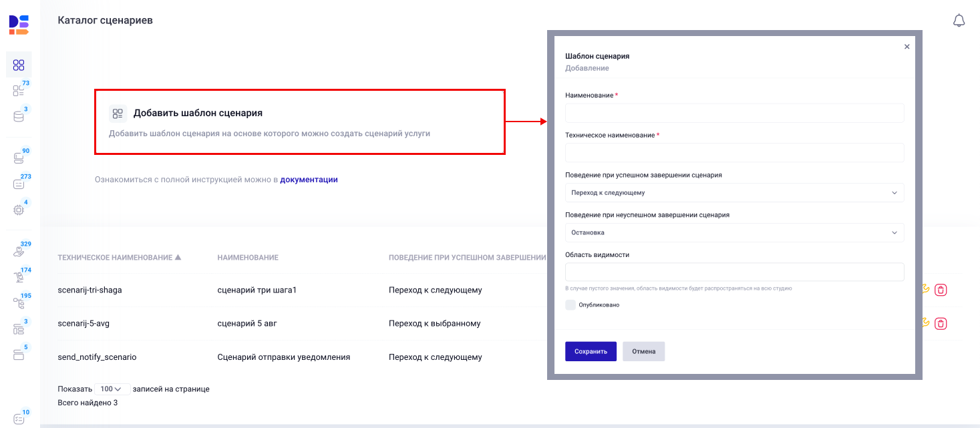Click the DS application logo

(x=19, y=24)
